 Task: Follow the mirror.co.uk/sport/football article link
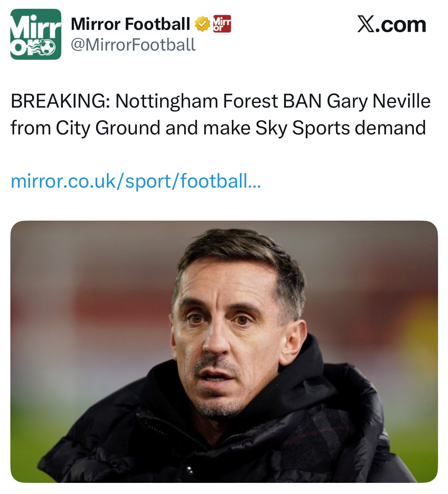tap(136, 181)
